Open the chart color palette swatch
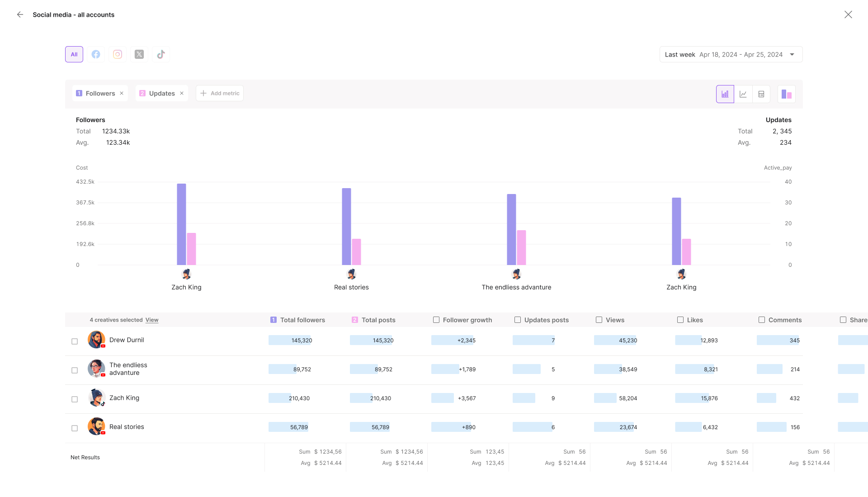The width and height of the screenshot is (868, 497). click(786, 94)
